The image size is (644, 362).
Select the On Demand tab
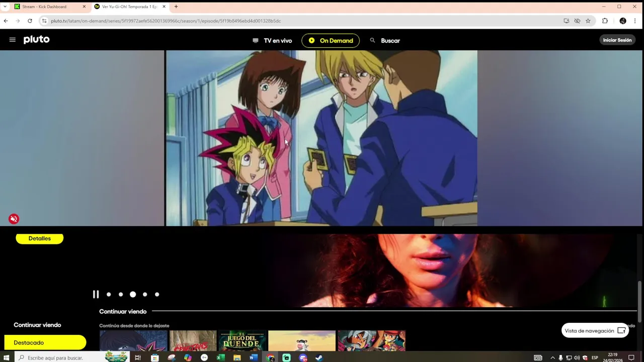click(331, 41)
